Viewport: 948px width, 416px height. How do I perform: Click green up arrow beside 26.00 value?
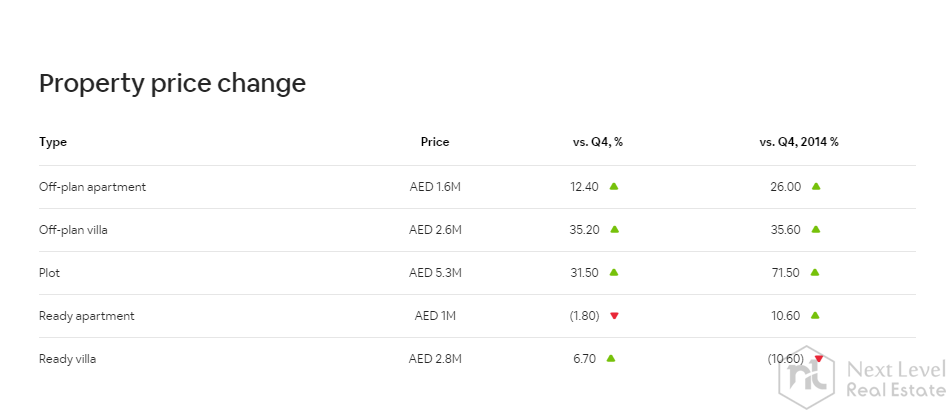pyautogui.click(x=816, y=186)
